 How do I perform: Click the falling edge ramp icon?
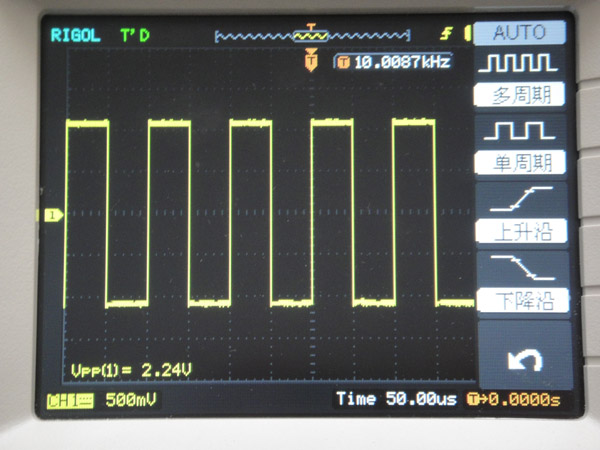coord(518,266)
